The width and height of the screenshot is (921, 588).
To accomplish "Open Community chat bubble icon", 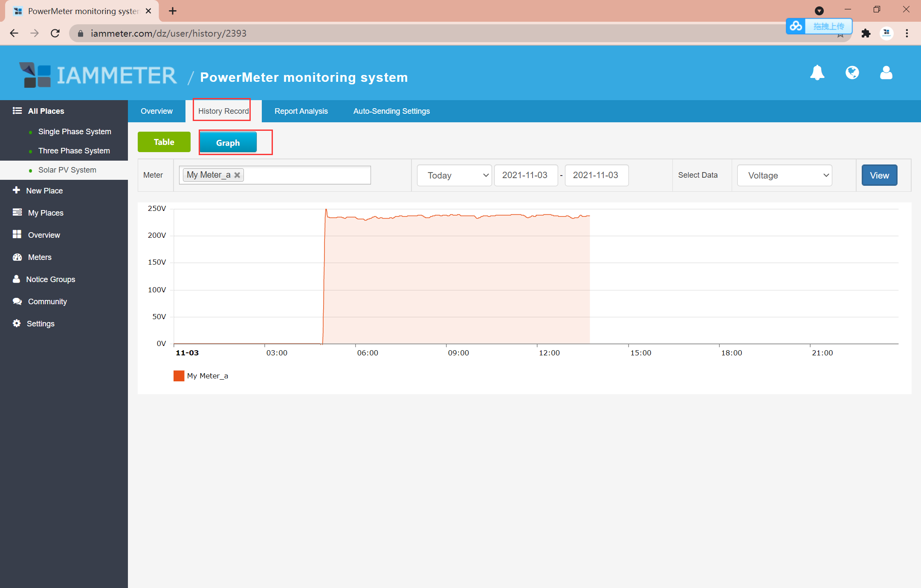I will (x=17, y=301).
